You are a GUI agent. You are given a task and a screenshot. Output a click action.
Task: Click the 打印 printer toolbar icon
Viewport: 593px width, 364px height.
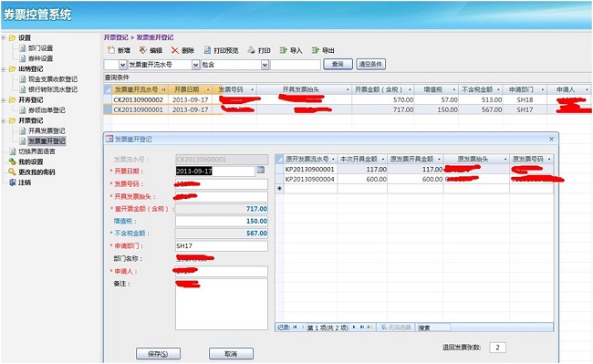pos(251,50)
